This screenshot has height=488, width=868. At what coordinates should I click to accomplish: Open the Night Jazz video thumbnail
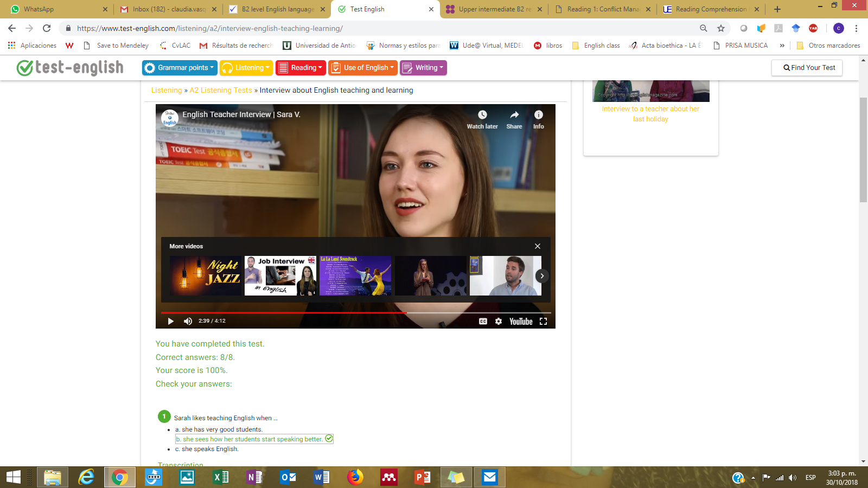click(x=206, y=275)
